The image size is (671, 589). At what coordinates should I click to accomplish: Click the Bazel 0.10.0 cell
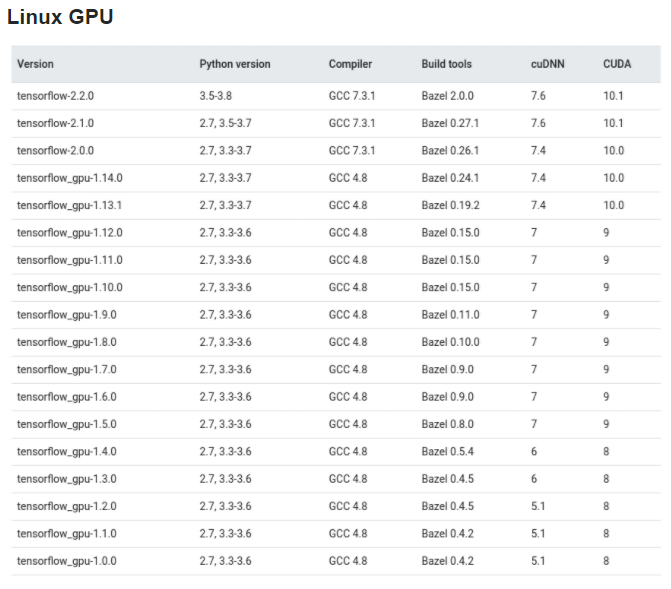451,342
